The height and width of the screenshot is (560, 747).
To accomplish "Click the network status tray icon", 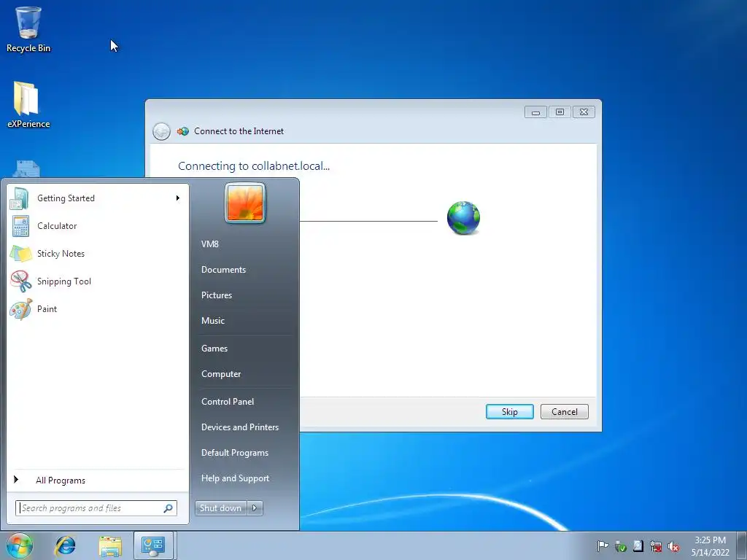I will 656,546.
